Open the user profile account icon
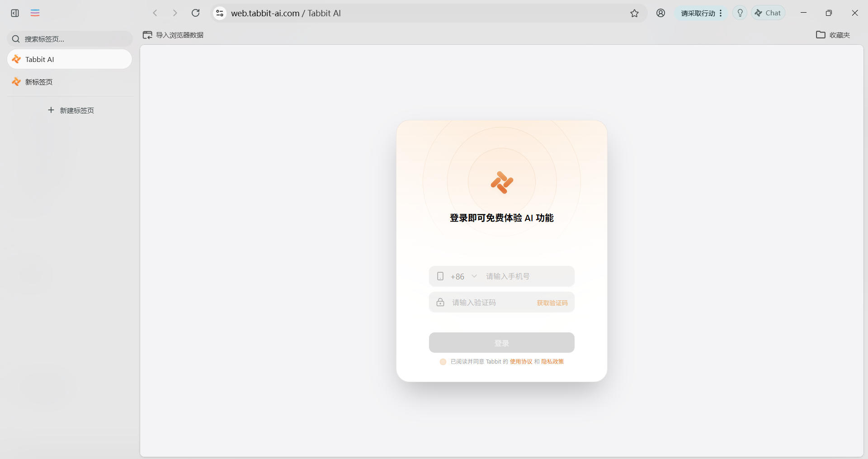Screen dimensions: 868x459 pos(660,13)
